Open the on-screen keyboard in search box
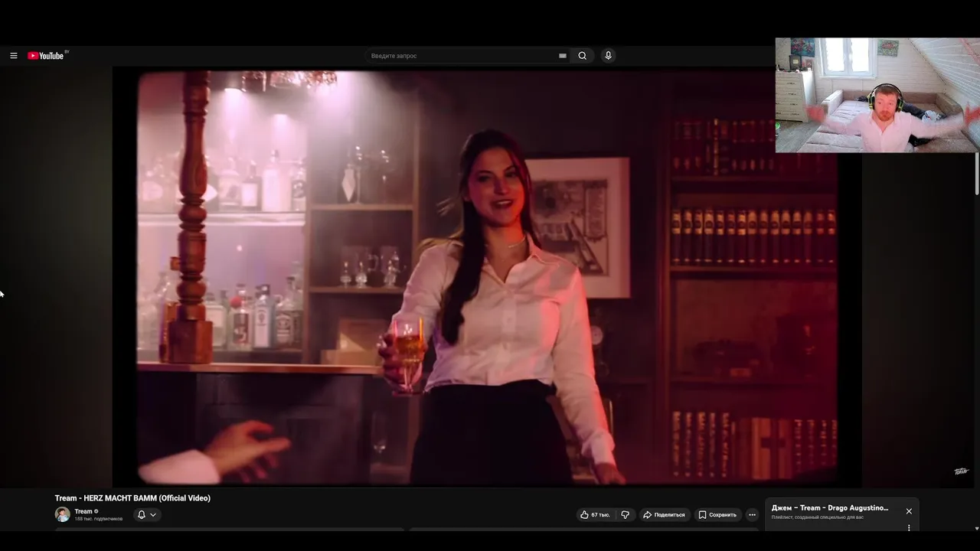This screenshot has width=980, height=551. [563, 56]
